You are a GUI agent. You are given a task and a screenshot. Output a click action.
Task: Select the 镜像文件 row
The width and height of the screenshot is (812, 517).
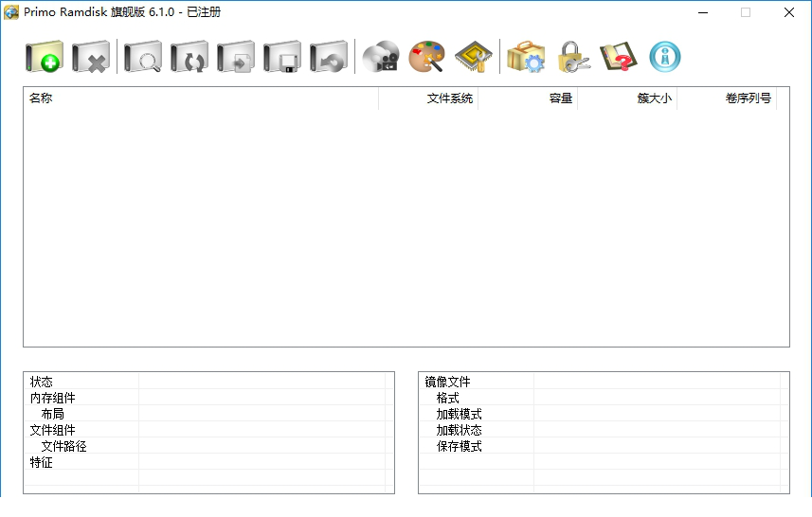604,382
